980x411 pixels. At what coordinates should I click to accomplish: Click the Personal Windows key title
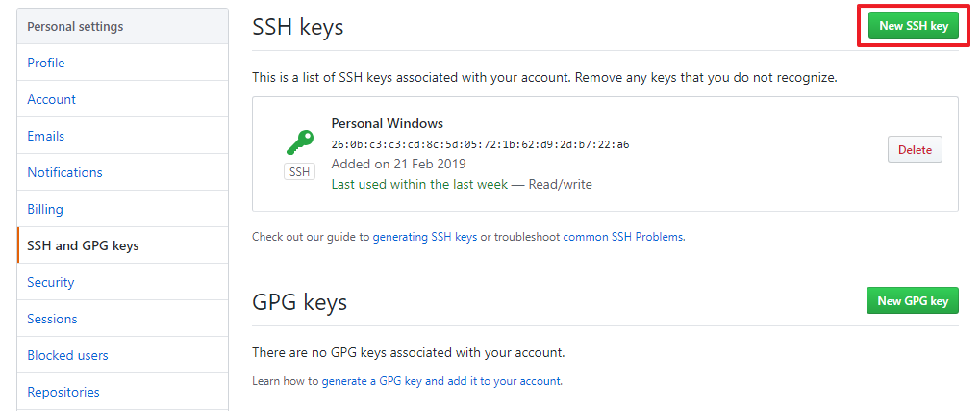[x=387, y=123]
